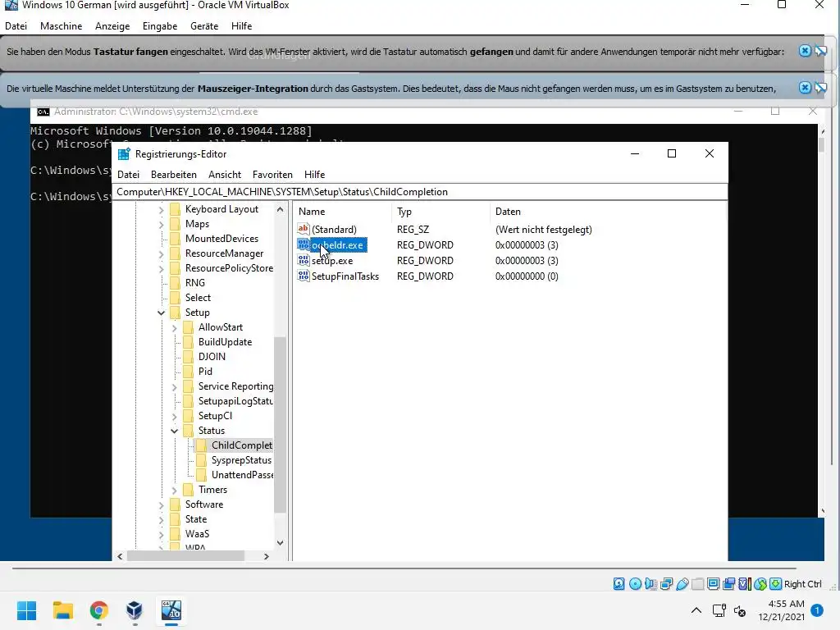Select the SysprepStatus key

(x=241, y=460)
